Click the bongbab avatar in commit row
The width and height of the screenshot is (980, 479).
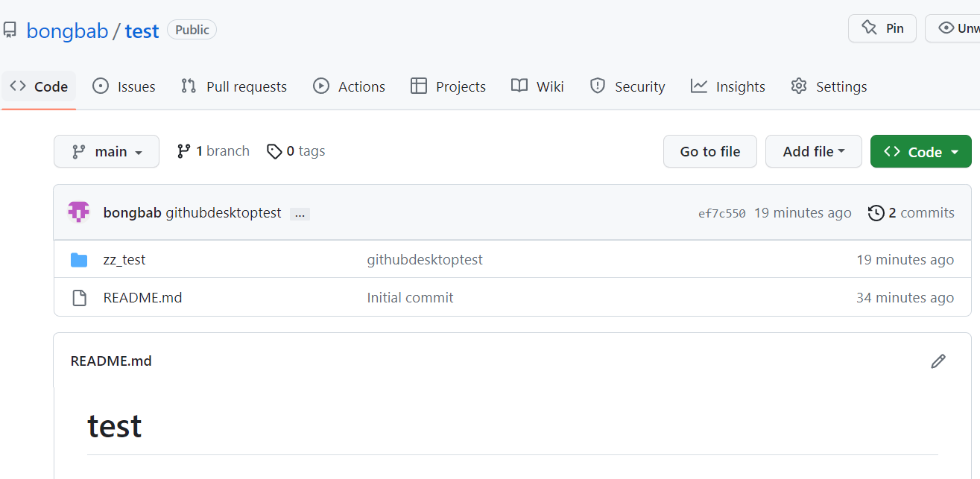(79, 212)
